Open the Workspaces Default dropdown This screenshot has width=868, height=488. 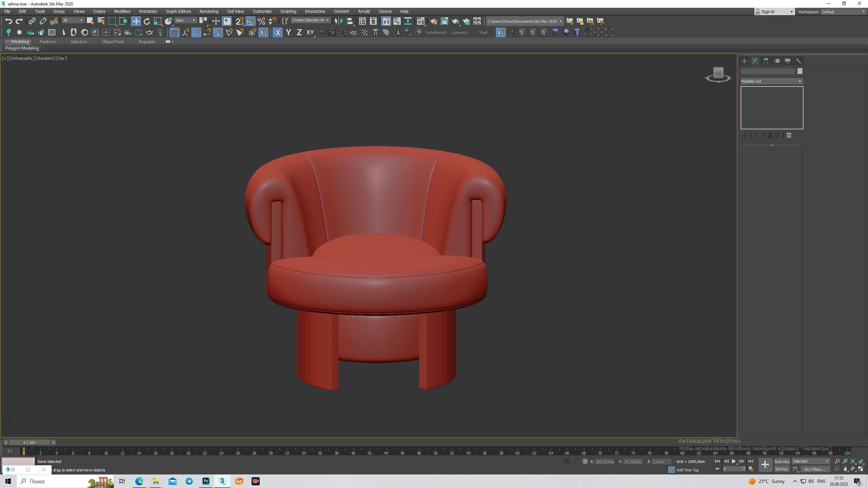[843, 12]
